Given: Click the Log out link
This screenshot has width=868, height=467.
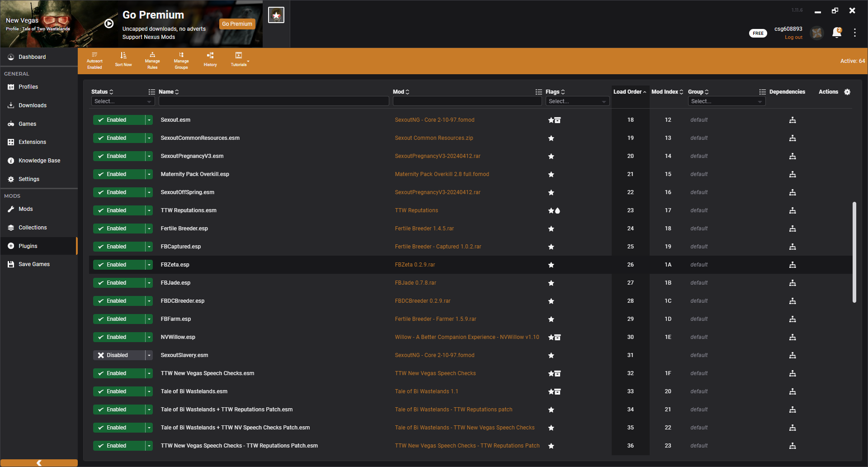Looking at the screenshot, I should point(793,38).
